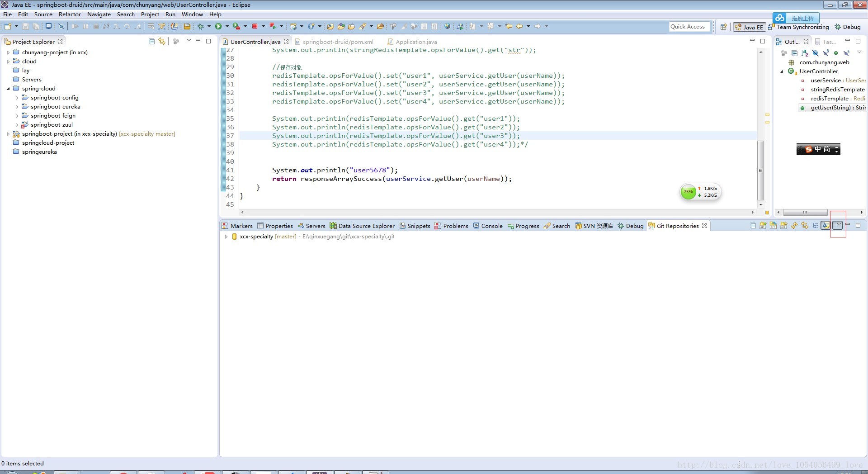Viewport: 868px width, 474px height.
Task: Click the New file toolbar icon
Action: (8, 26)
